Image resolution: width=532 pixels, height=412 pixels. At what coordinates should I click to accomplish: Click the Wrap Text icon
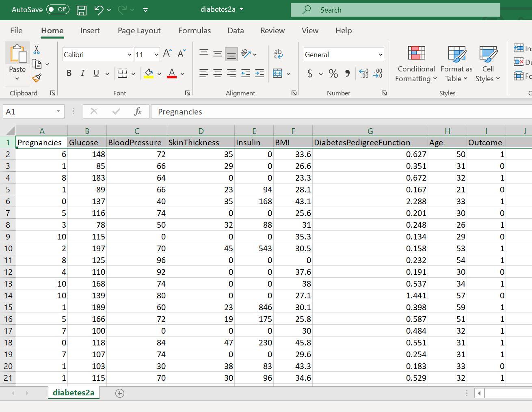[x=278, y=53]
